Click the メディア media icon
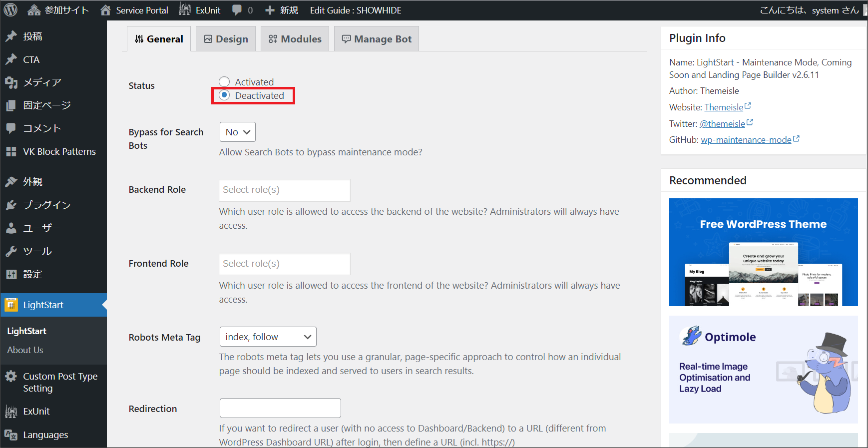 click(11, 82)
